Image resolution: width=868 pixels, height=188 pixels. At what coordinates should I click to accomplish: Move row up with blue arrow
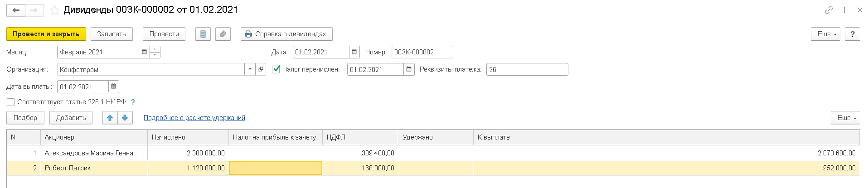click(x=110, y=118)
